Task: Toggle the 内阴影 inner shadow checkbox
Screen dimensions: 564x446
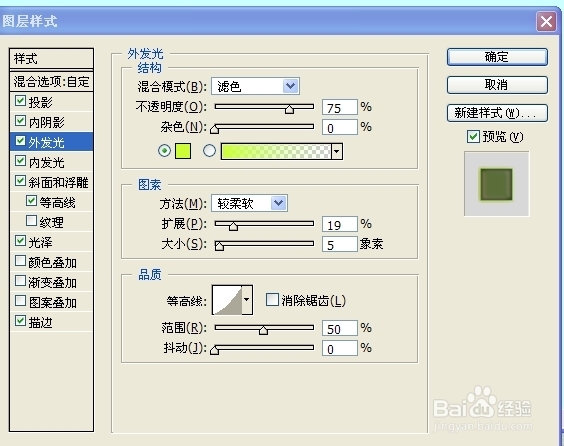Action: [x=20, y=120]
